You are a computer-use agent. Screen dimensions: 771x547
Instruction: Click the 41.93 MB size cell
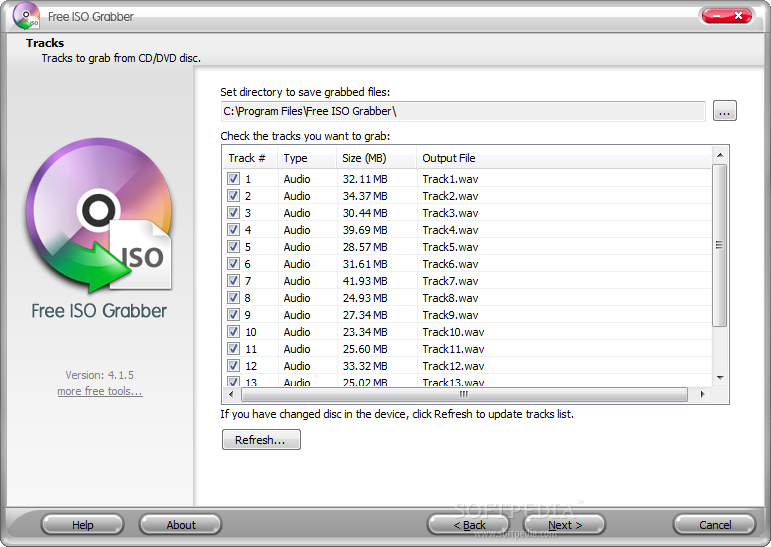coord(365,280)
